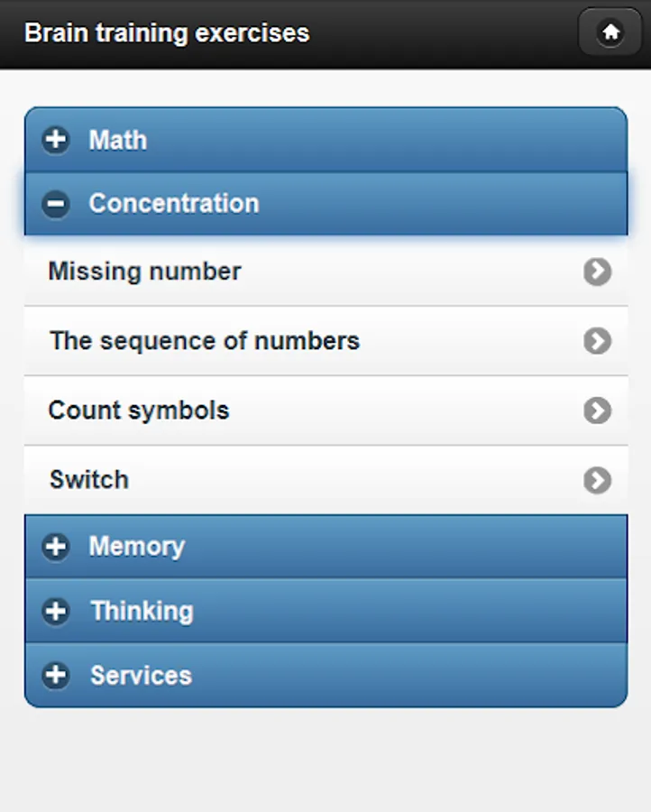Viewport: 651px width, 812px height.
Task: Collapse the Concentration section
Action: point(325,204)
